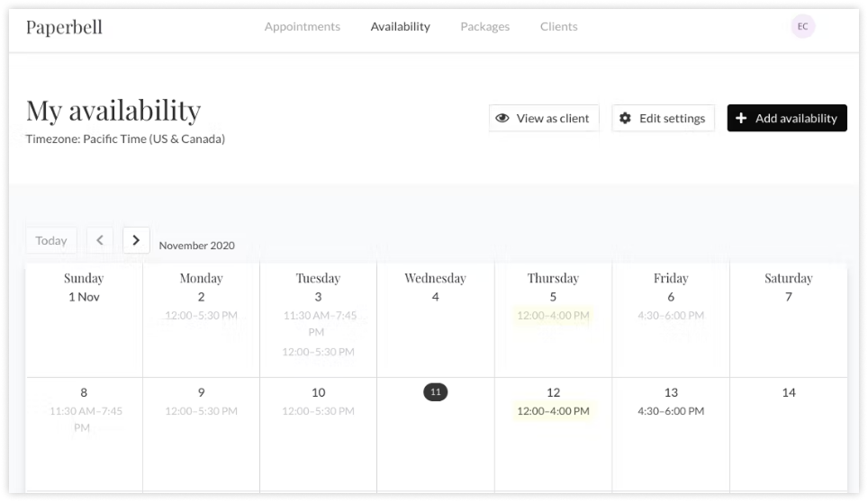
Task: Click the eye icon in View as client
Action: coord(502,119)
